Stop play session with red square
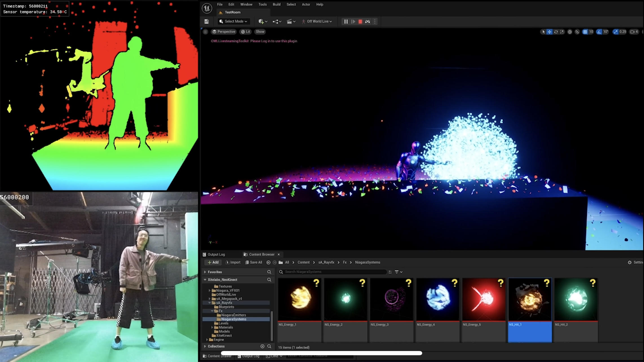The image size is (644, 362). (x=360, y=21)
